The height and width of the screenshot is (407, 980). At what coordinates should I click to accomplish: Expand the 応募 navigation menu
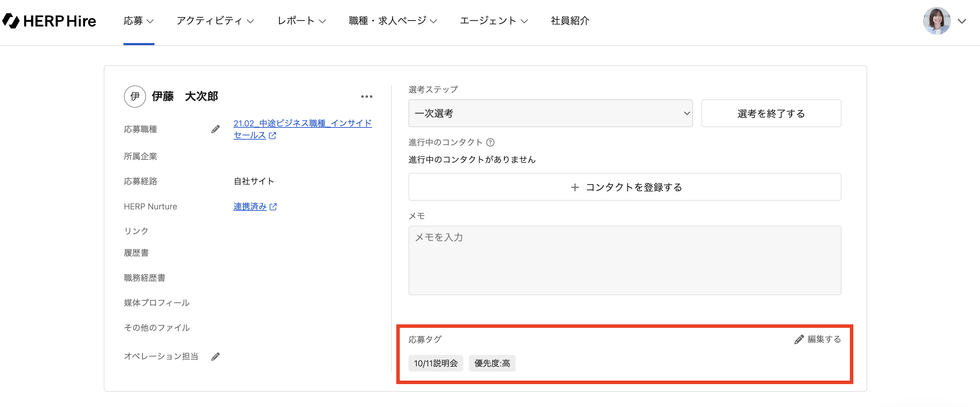click(x=138, y=21)
